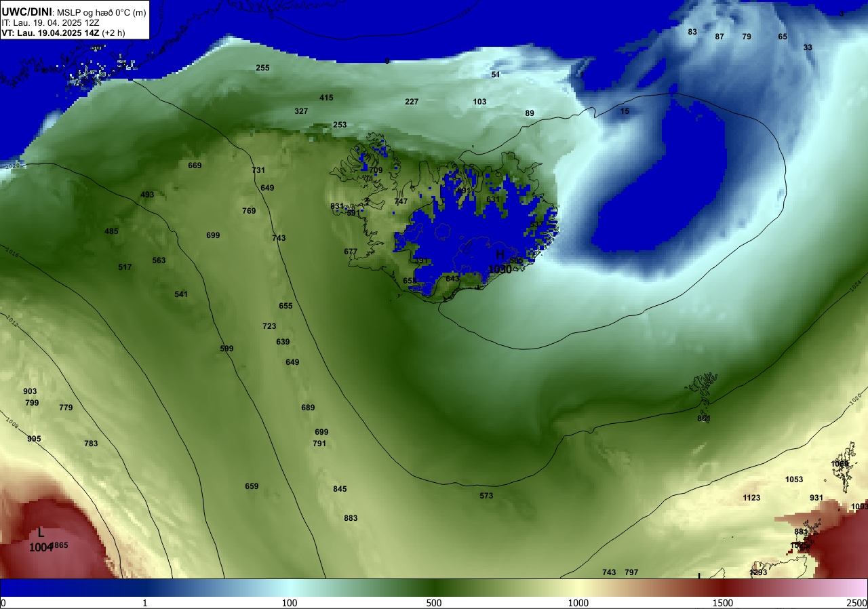Viewport: 868px width, 609px height.
Task: Click the 1500 label on color scale
Action: [x=723, y=603]
